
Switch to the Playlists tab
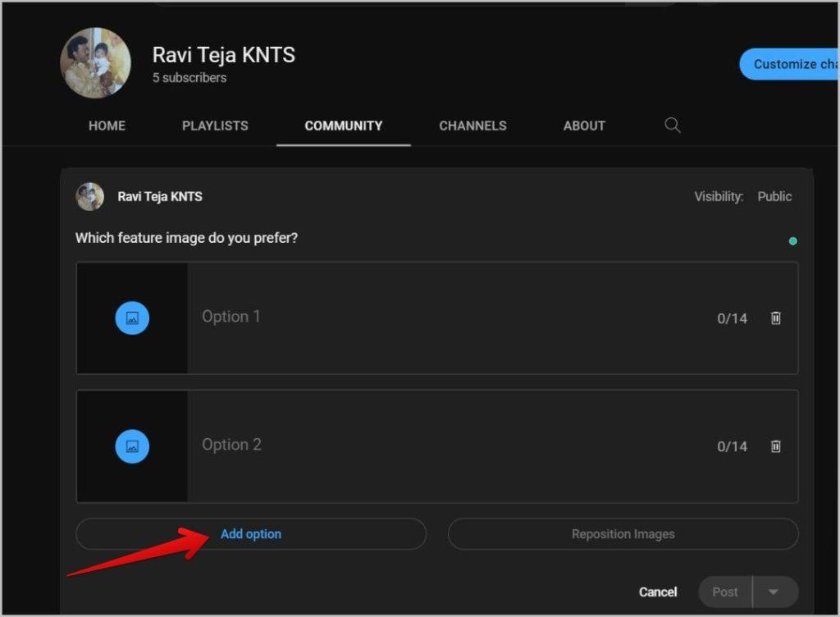(215, 126)
